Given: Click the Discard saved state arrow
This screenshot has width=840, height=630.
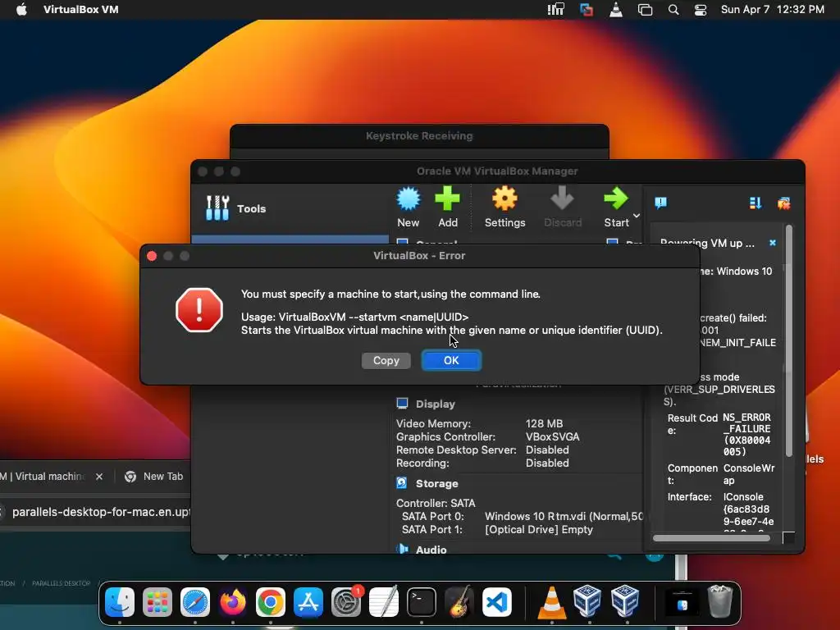Looking at the screenshot, I should (x=563, y=207).
